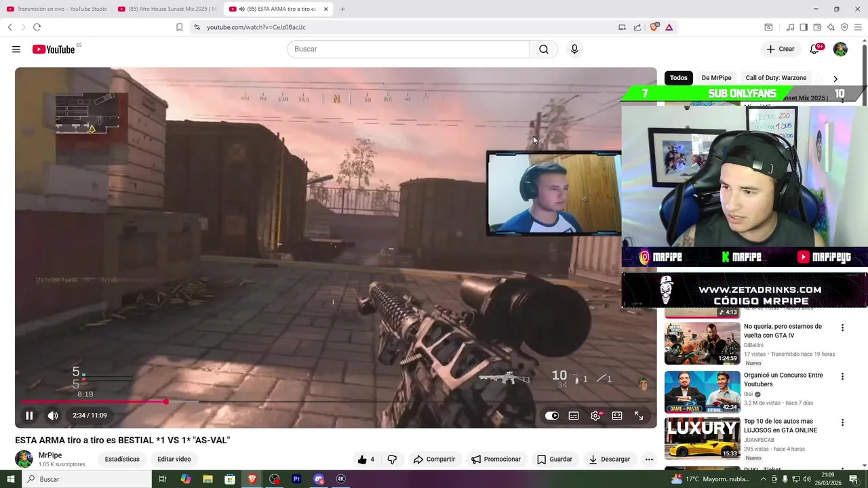This screenshot has height=488, width=868.
Task: Bookmark this page
Action: (x=179, y=27)
